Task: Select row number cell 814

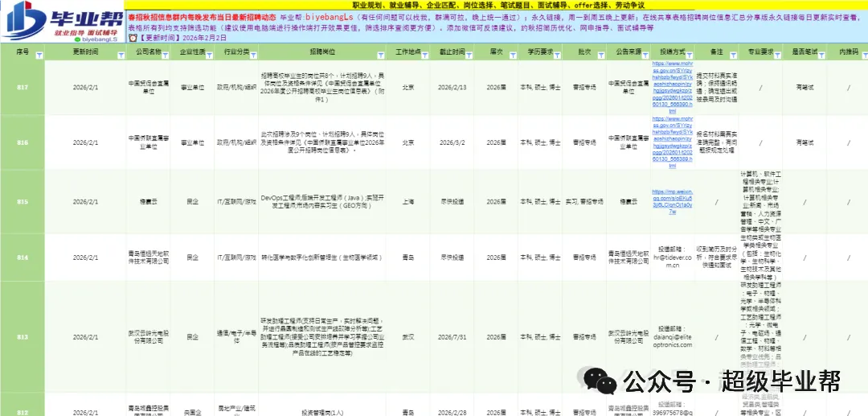Action: (x=23, y=257)
